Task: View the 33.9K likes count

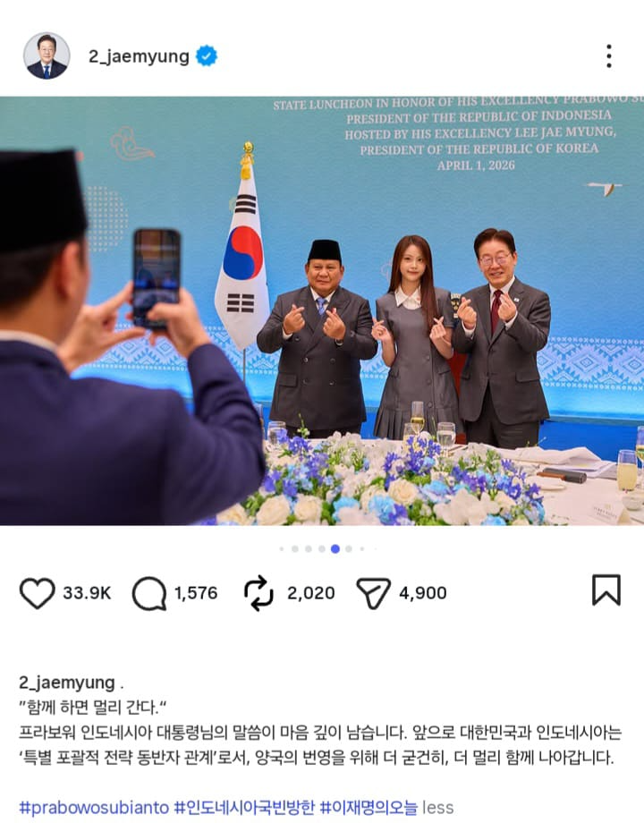Action: (87, 593)
